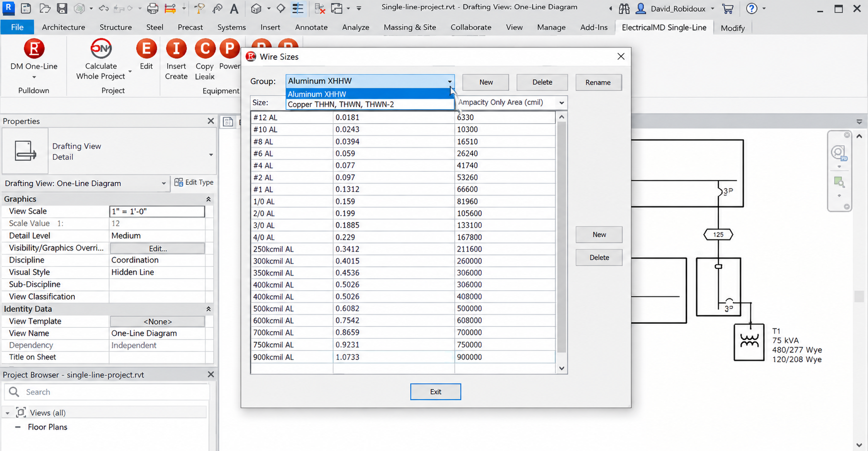Click the Edit... Visibility/Graphics Overrides button

158,248
